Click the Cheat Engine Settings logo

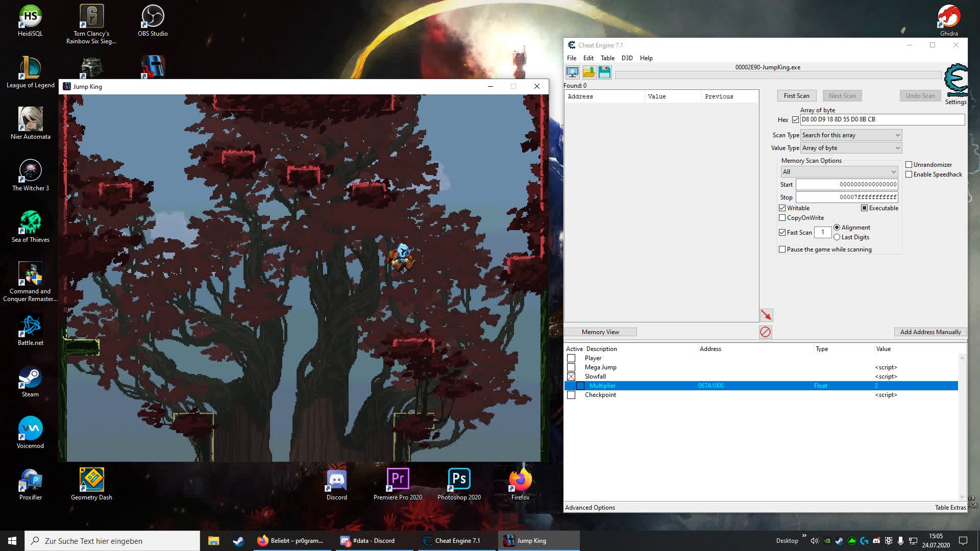pos(955,81)
